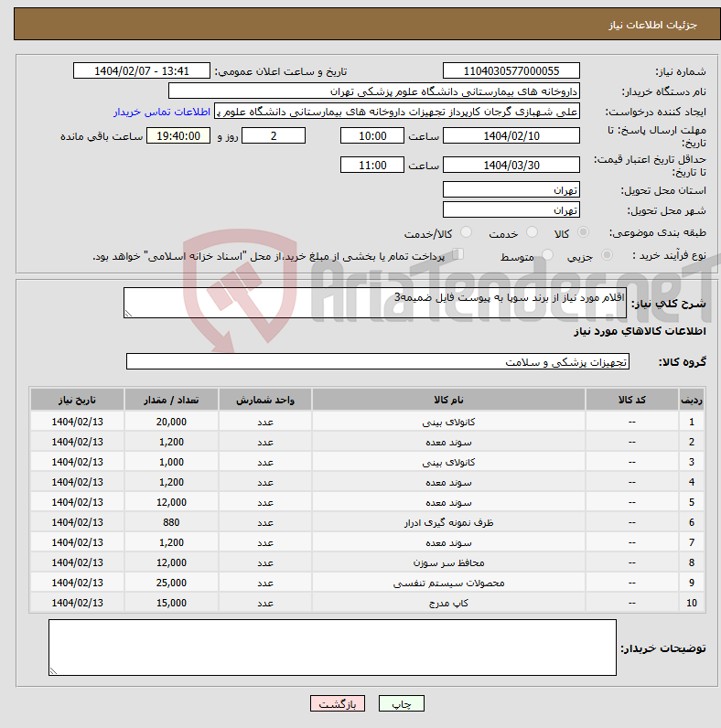
Task: Toggle the اسناد خزانه اسلامی payment checkbox
Action: pos(458,254)
